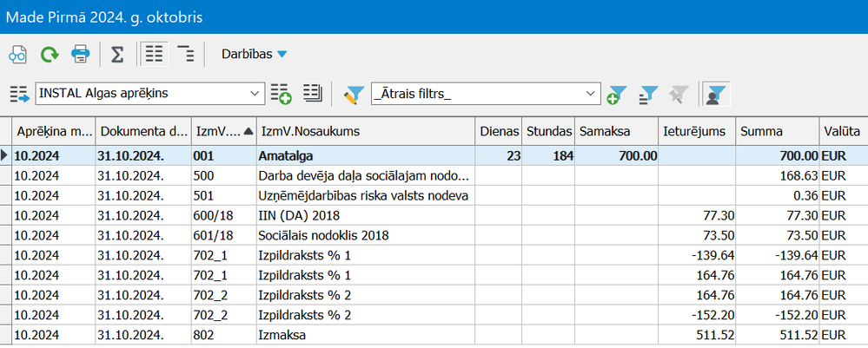Toggle the table list view icon
Viewport: 868px width, 348px height.
(x=154, y=54)
